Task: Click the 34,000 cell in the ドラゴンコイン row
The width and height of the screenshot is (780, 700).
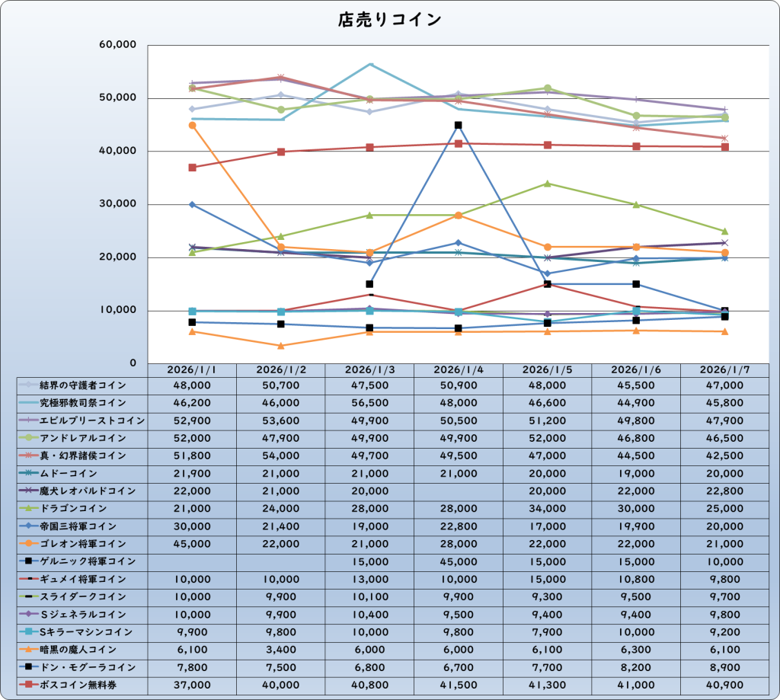Action: [547, 508]
